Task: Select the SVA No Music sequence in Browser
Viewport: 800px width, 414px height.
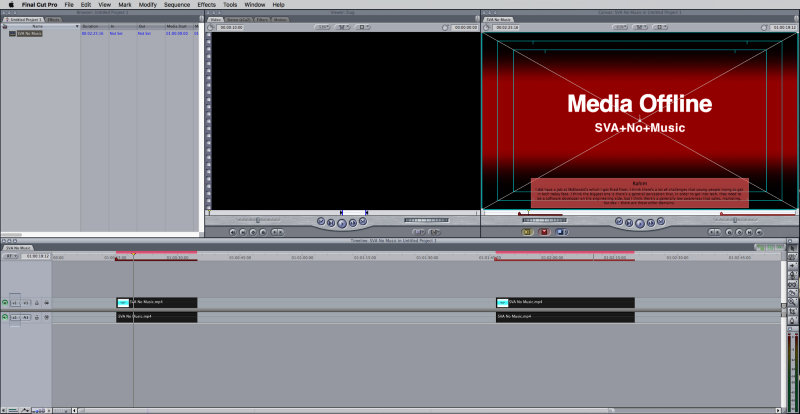Action: 30,33
